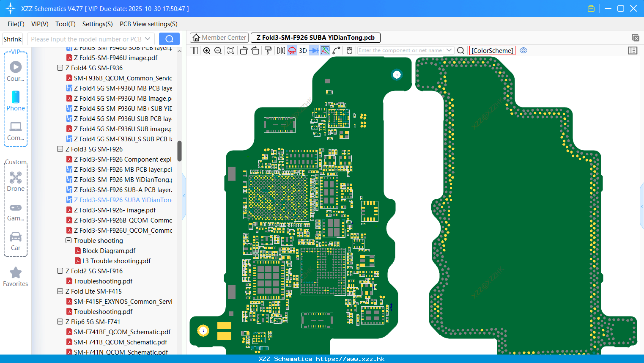This screenshot has width=644, height=363.
Task: Click the fit-to-screen icon
Action: (x=231, y=50)
